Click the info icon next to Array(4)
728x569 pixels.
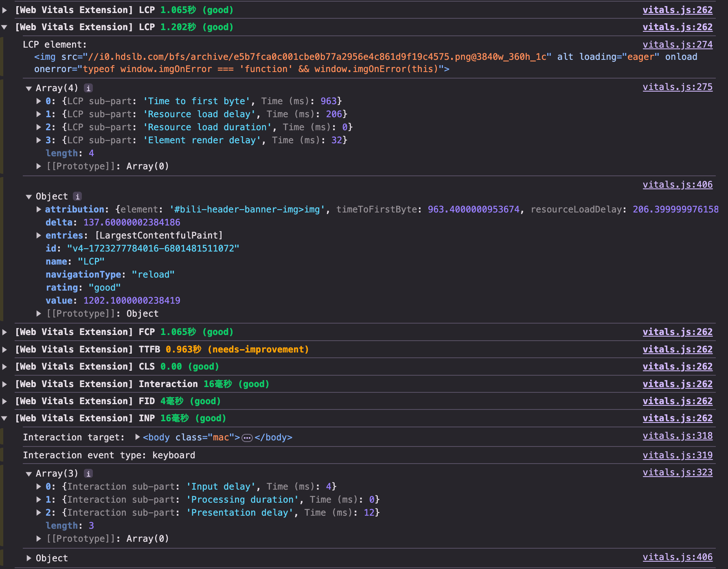coord(88,88)
